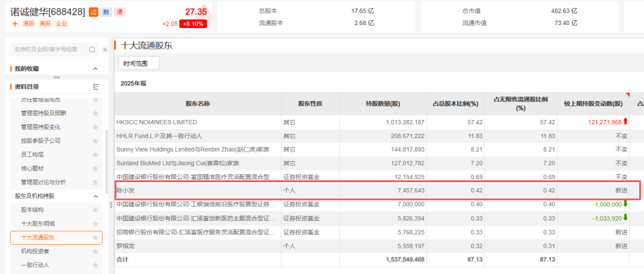Click the panel divider drag handle below 我的收藏

click(57, 77)
